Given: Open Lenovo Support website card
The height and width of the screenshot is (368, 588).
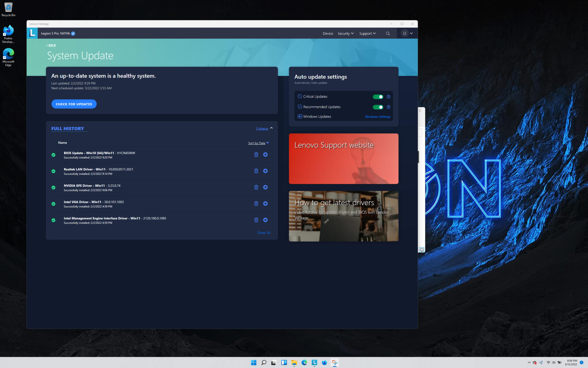Looking at the screenshot, I should [344, 159].
